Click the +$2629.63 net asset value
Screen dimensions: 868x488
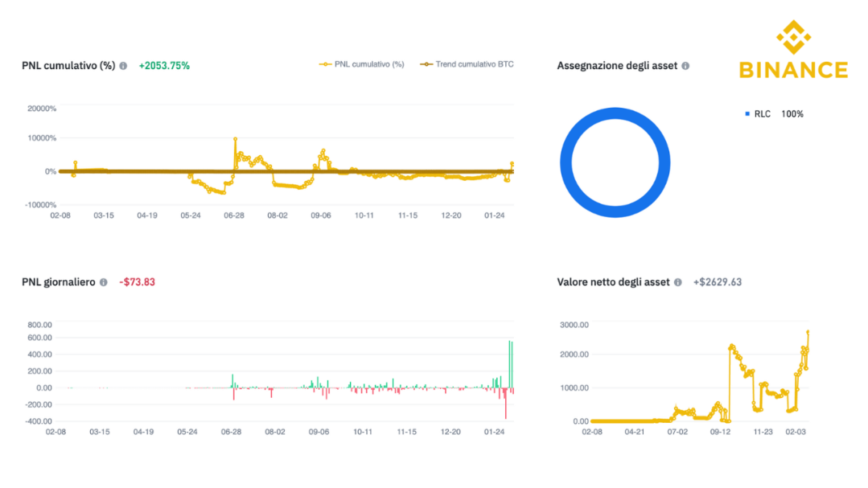coord(718,282)
